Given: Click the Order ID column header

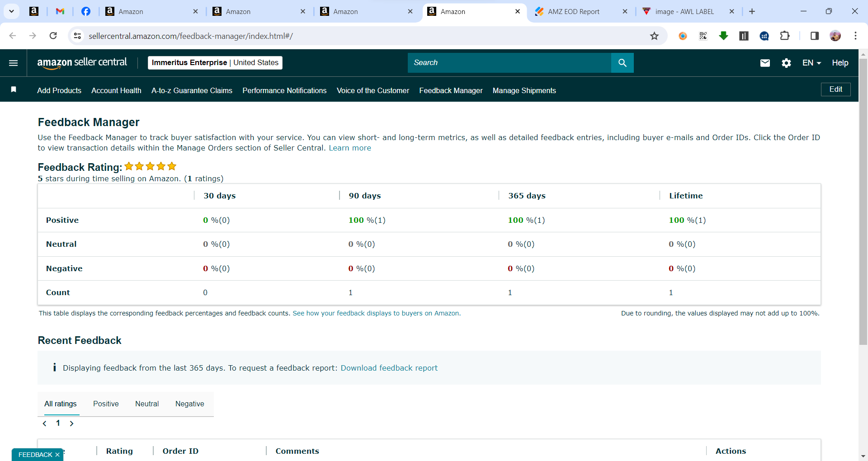Looking at the screenshot, I should (180, 451).
